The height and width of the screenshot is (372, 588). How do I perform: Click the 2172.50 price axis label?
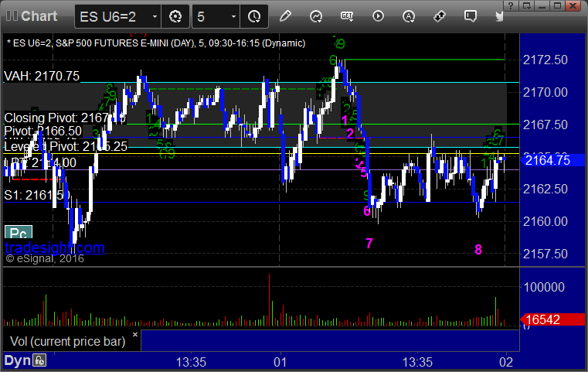tap(546, 60)
